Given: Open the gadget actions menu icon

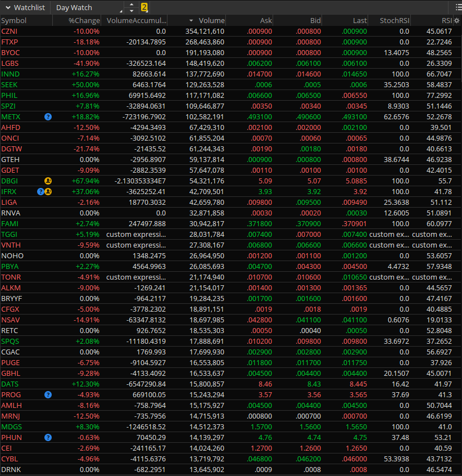Looking at the screenshot, I should (x=459, y=7).
